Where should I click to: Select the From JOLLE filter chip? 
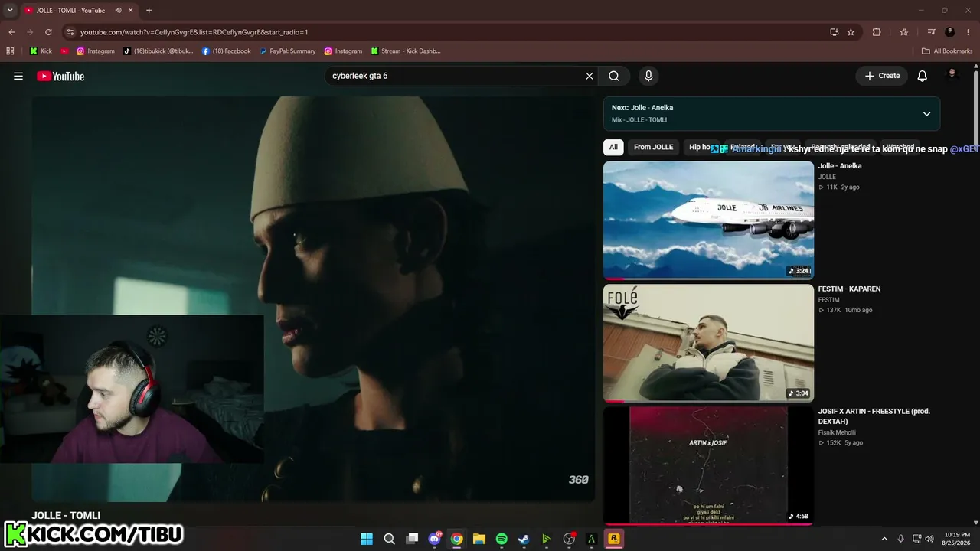[653, 147]
